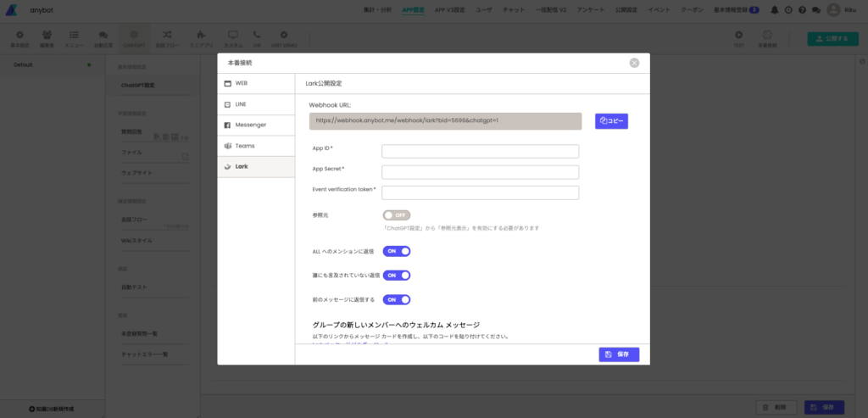
Task: Turn off ALL へのメンションに返信 toggle
Action: (397, 251)
